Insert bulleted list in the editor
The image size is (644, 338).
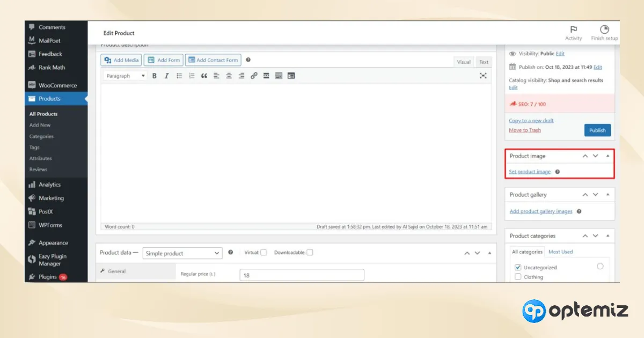(x=179, y=76)
